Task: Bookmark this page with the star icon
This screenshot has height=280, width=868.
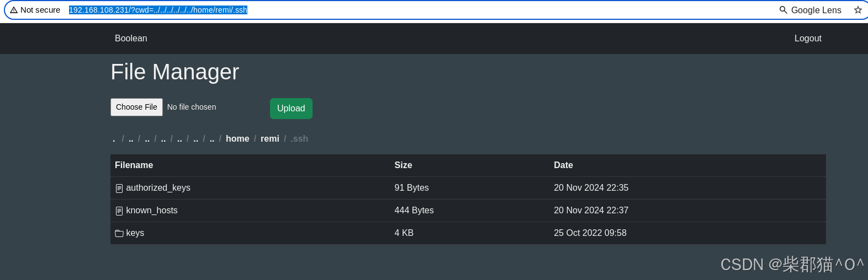Action: point(858,10)
